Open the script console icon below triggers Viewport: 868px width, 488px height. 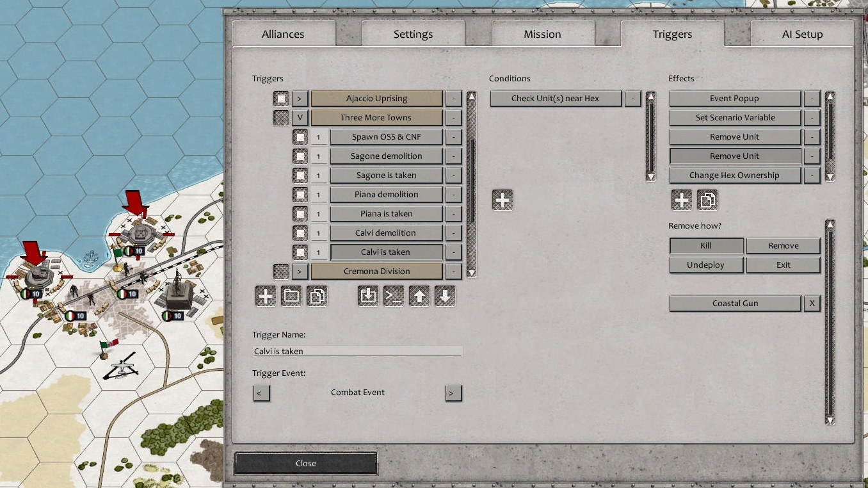coord(394,296)
